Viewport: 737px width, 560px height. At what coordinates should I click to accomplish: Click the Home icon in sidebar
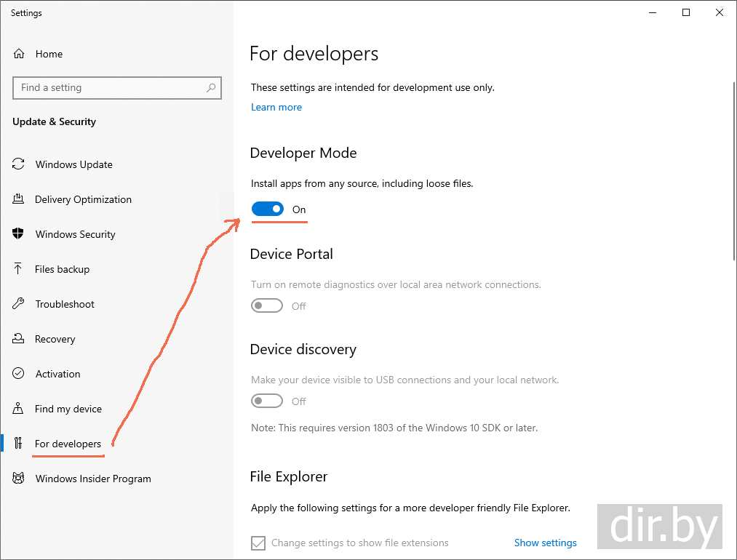click(19, 54)
